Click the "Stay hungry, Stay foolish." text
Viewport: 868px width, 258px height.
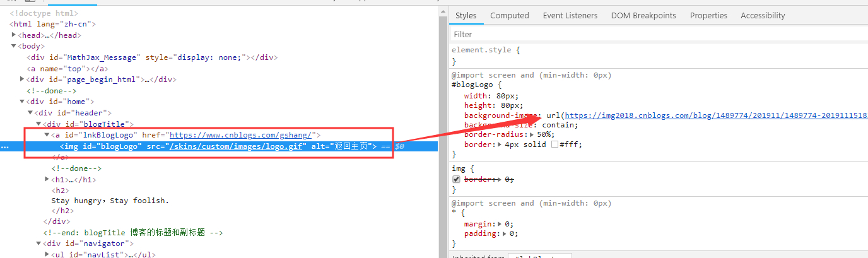coord(110,201)
